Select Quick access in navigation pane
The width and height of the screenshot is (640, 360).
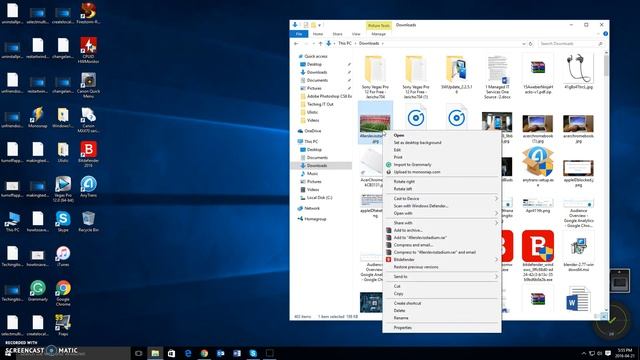pyautogui.click(x=316, y=56)
